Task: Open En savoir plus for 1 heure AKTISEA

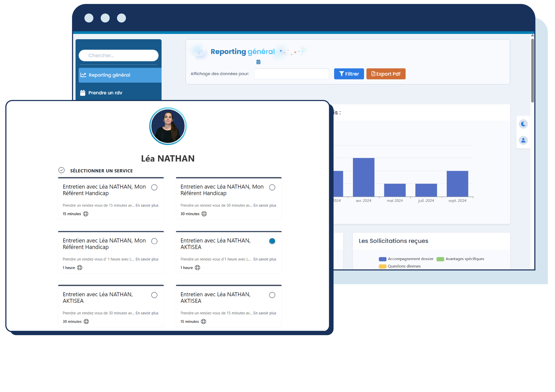Action: pos(265,259)
